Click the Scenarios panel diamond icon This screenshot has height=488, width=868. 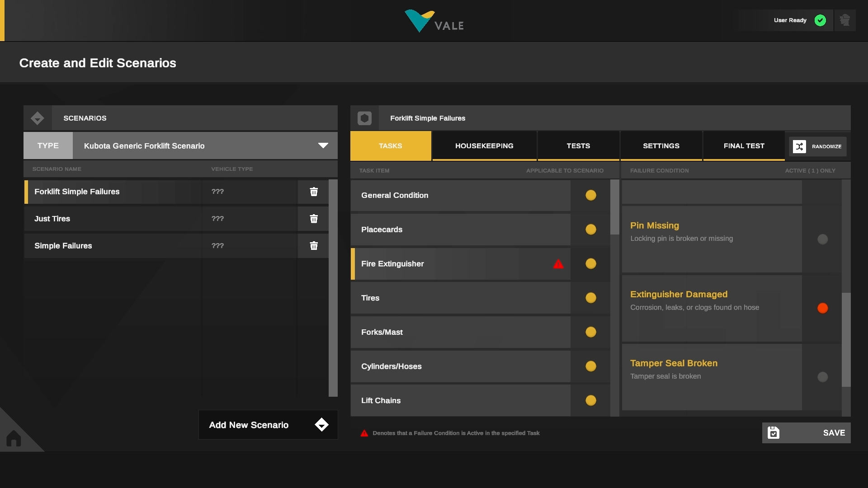click(x=38, y=118)
